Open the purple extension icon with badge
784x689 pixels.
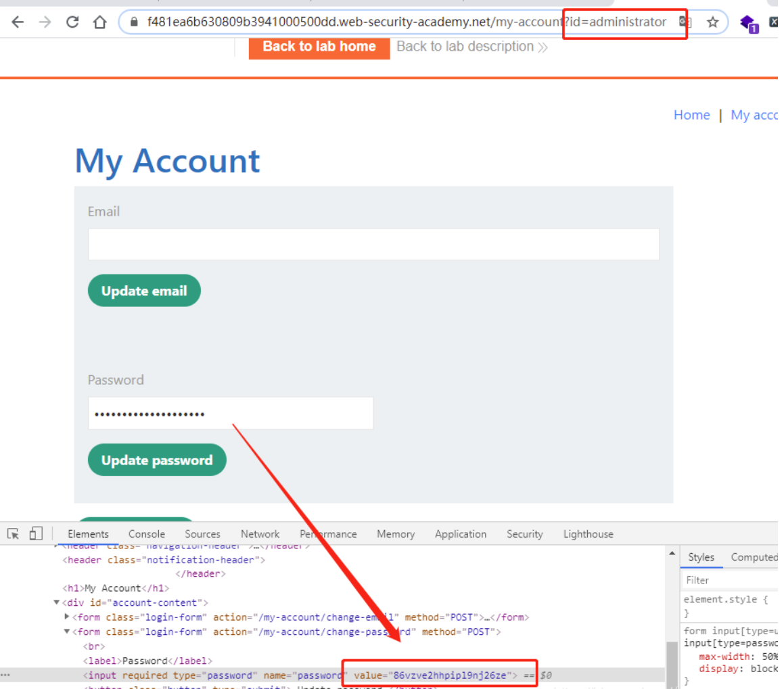click(x=748, y=24)
